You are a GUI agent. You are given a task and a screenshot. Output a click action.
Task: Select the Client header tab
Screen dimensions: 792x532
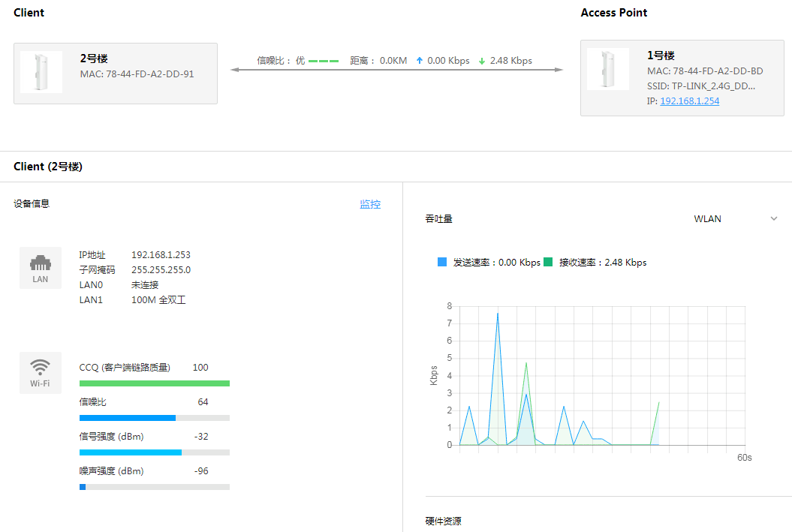29,12
